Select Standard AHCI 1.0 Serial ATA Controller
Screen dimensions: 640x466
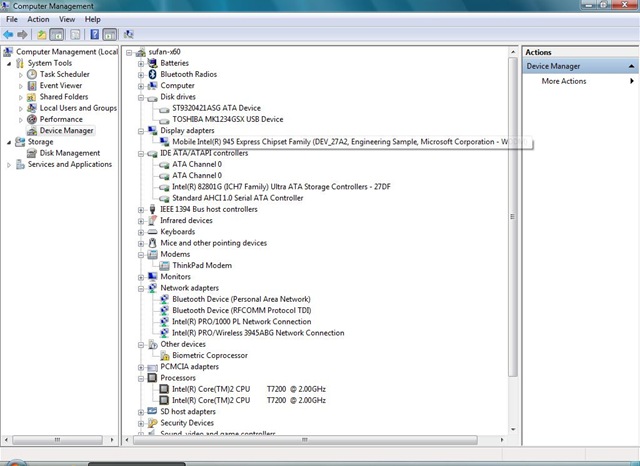[x=238, y=198]
